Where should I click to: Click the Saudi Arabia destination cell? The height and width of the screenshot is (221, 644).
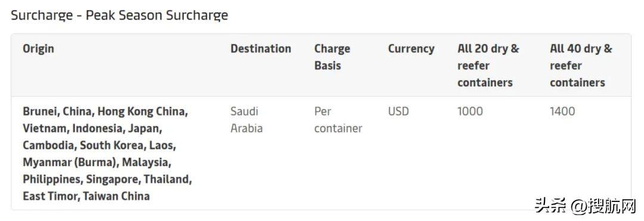click(246, 120)
